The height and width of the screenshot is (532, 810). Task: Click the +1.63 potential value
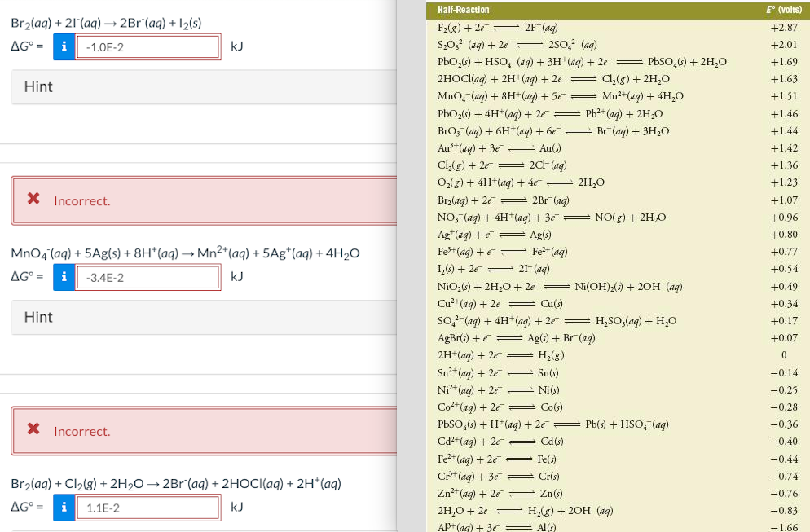pyautogui.click(x=784, y=79)
